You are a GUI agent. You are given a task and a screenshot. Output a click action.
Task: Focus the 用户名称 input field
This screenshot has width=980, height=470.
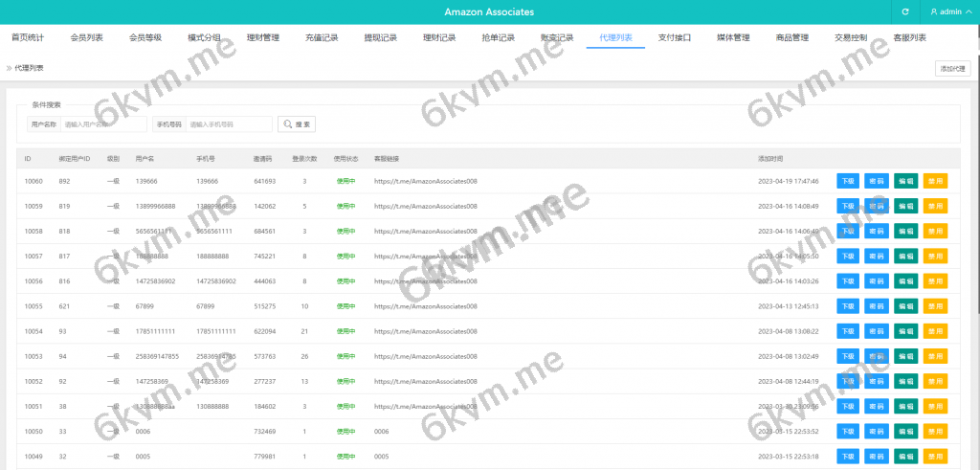tap(103, 124)
